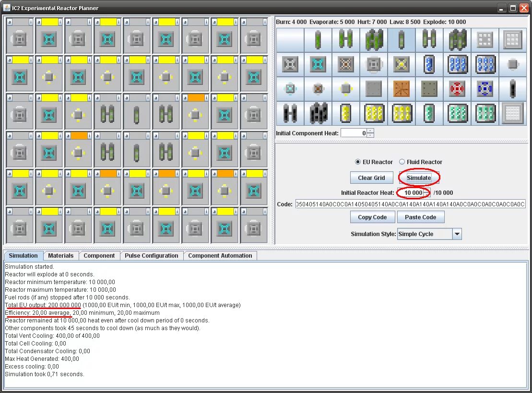Viewport: 532px width, 393px height.
Task: Decrease Initial Component Heat with the down arrow
Action: tap(370, 135)
